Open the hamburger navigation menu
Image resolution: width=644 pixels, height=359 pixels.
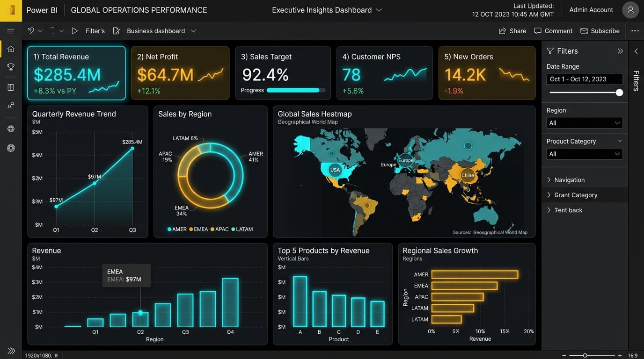[11, 31]
